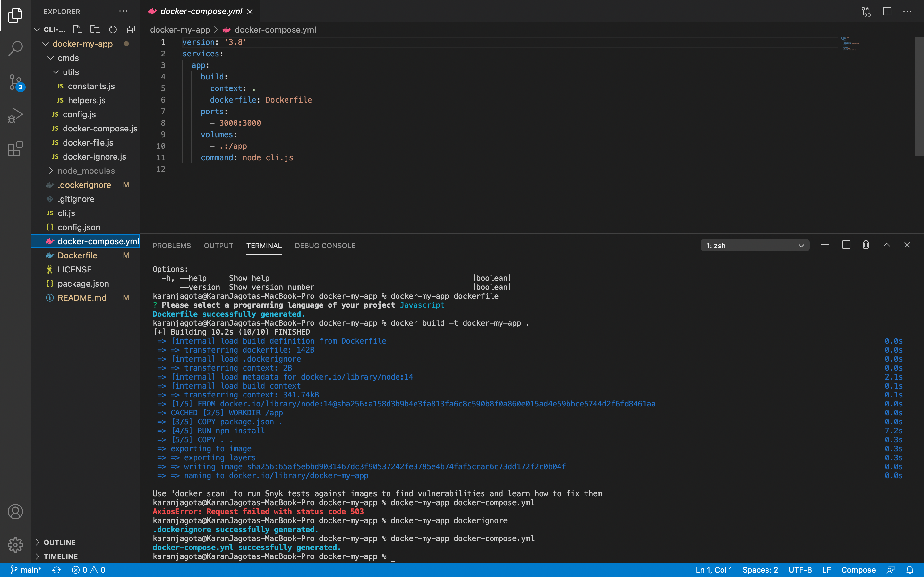This screenshot has width=924, height=577.
Task: Refresh the Explorer file tree
Action: 113,29
